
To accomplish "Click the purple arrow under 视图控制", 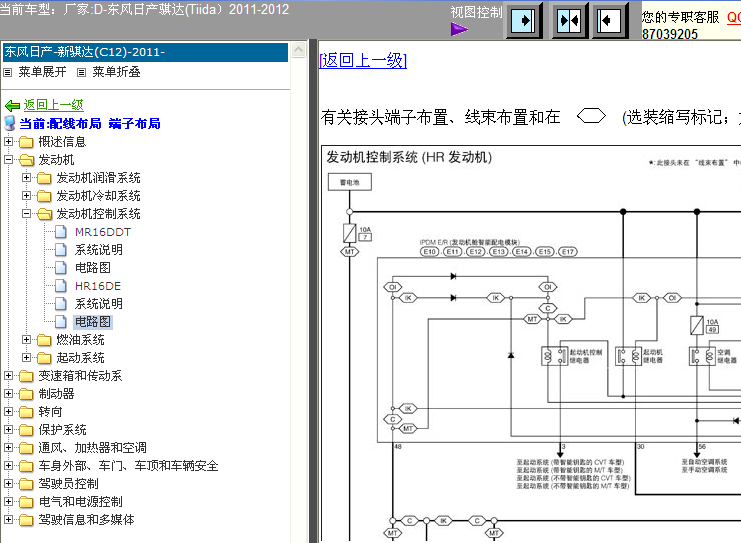I will pos(459,30).
